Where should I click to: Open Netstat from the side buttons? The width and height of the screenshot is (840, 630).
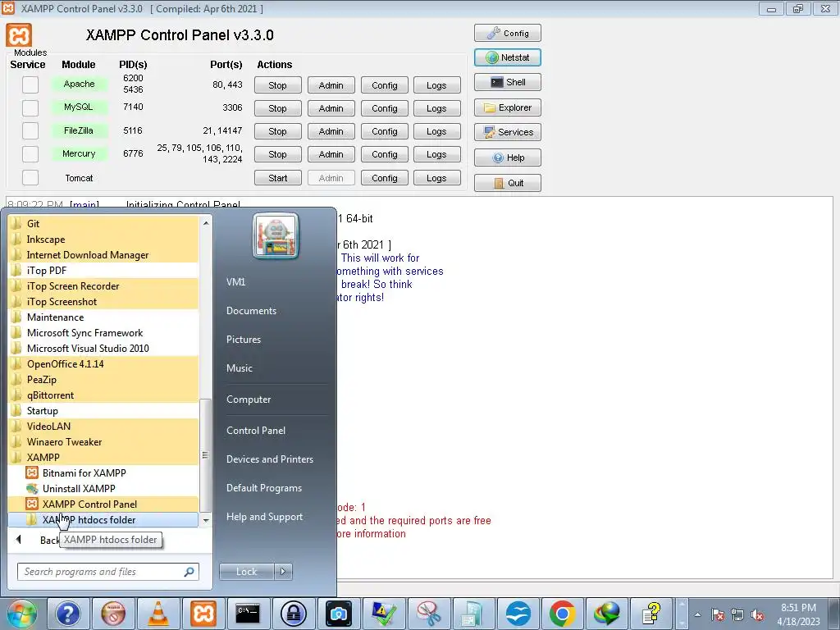point(507,57)
